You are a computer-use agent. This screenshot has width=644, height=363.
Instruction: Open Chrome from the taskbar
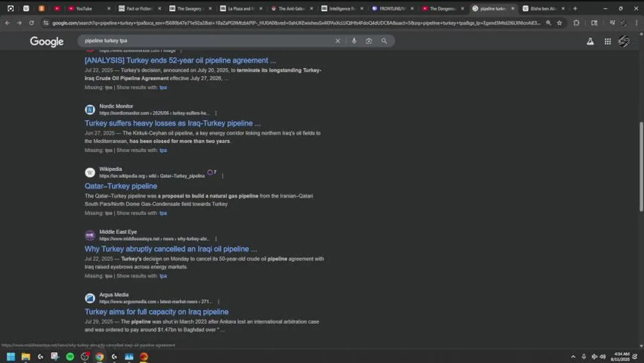[x=100, y=356]
